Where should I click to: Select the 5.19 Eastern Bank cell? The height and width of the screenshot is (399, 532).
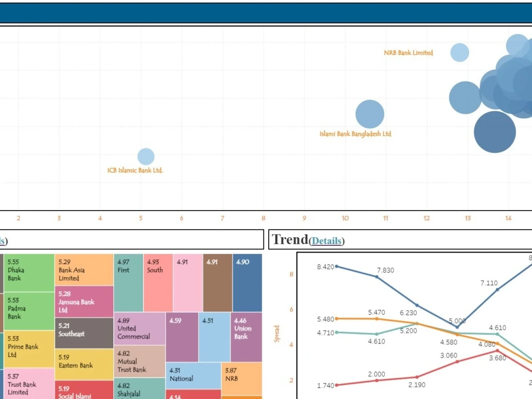[84, 364]
